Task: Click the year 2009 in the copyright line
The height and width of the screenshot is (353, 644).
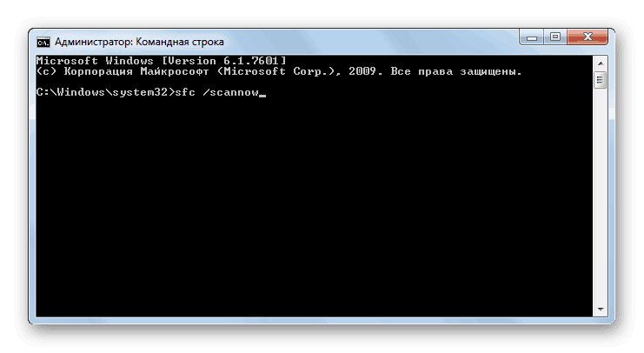Action: tap(362, 71)
